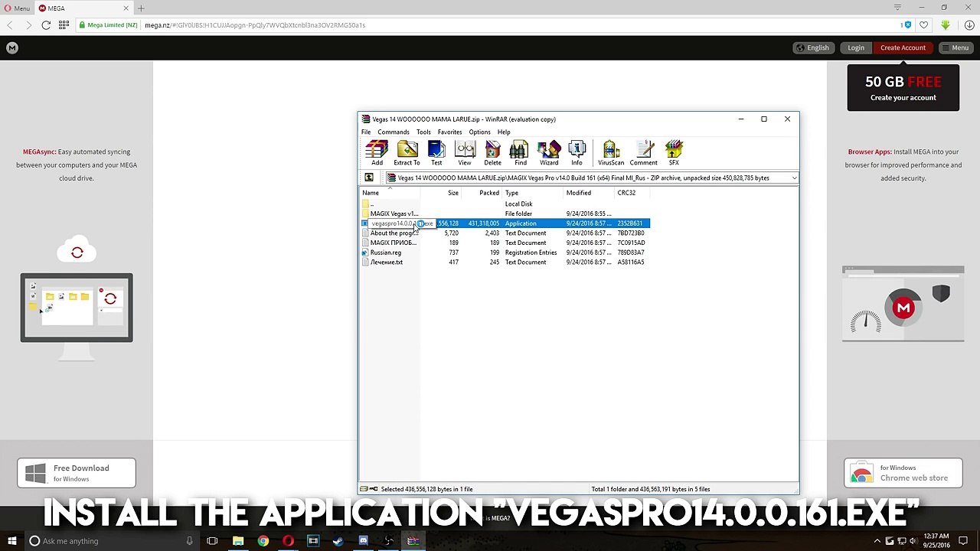
Task: Open Task View on the taskbar
Action: pyautogui.click(x=212, y=541)
